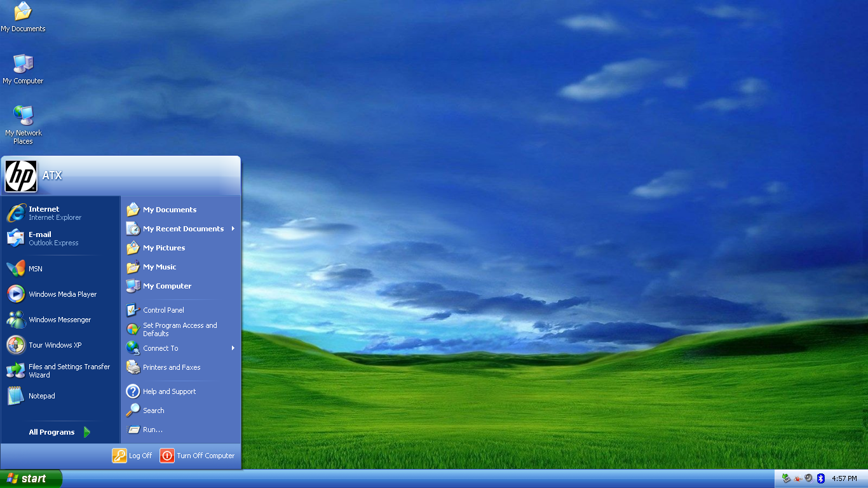
Task: Expand the Connect To submenu
Action: [180, 348]
